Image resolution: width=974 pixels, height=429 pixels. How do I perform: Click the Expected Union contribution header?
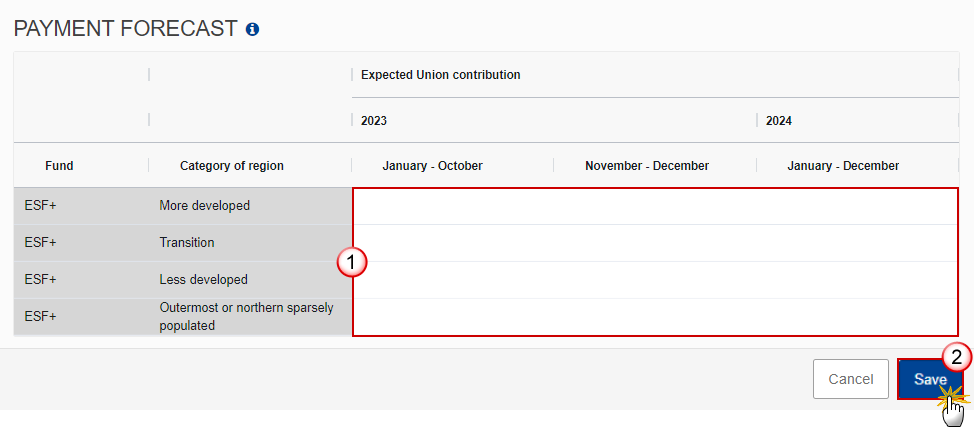(440, 75)
